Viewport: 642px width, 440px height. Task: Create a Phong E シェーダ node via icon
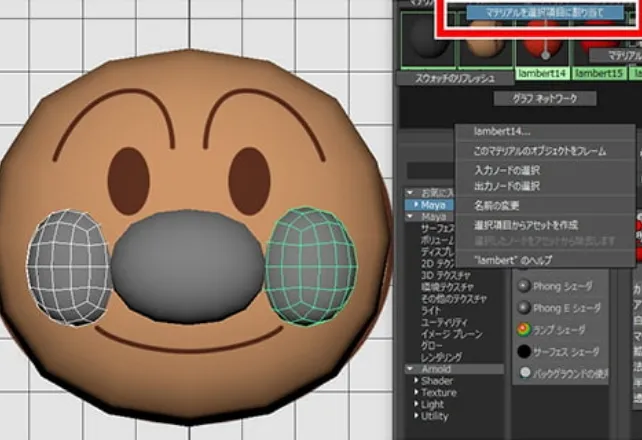[524, 308]
